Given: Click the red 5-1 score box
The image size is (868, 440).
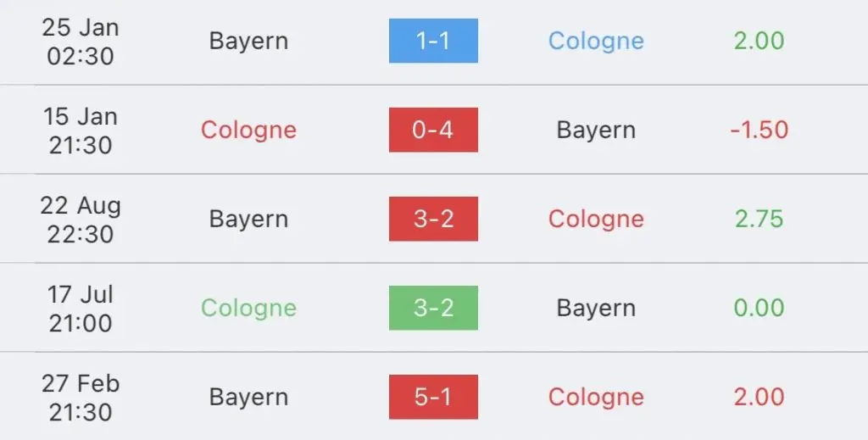Looking at the screenshot, I should click(433, 398).
